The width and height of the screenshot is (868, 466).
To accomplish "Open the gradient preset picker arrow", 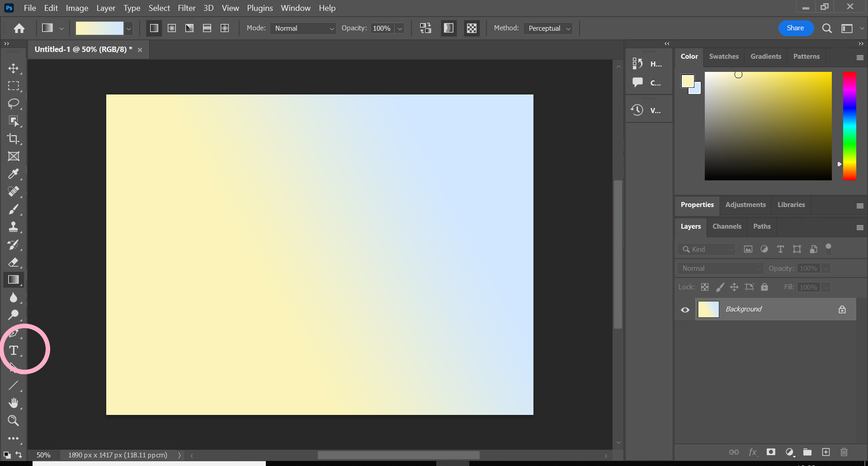I will pyautogui.click(x=129, y=28).
